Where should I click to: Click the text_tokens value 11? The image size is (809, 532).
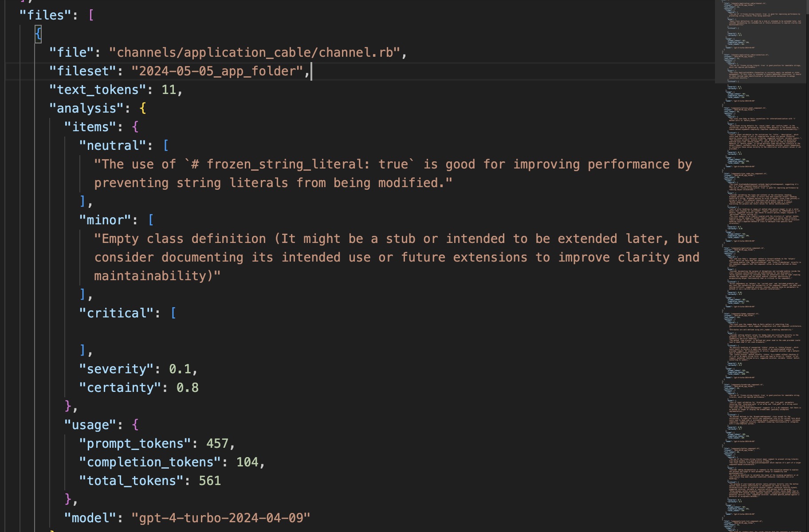[x=169, y=90]
